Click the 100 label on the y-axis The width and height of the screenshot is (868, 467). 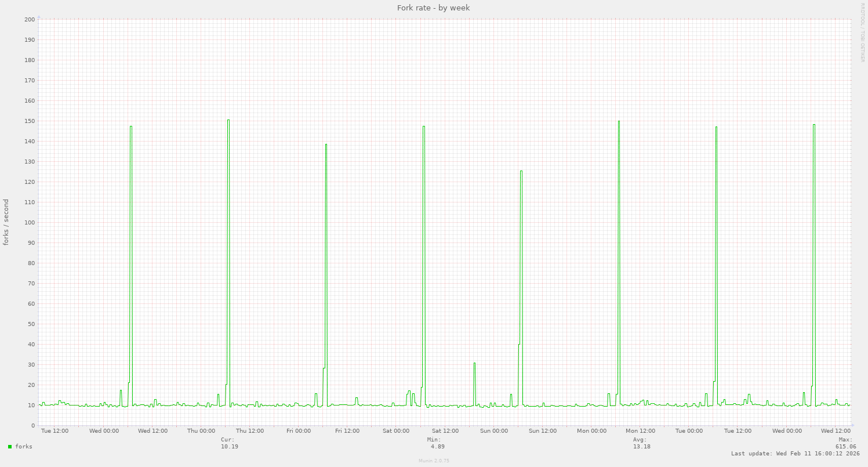tap(30, 223)
